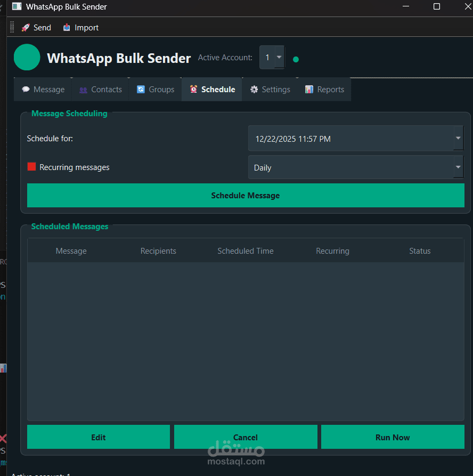The image size is (473, 476).
Task: Sort by the Message column header
Action: [x=71, y=251]
